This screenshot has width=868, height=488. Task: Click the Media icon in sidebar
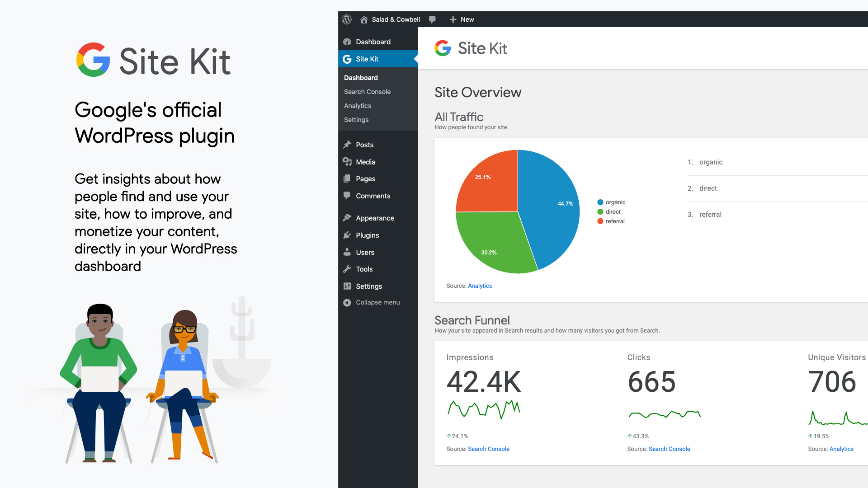[x=347, y=162]
